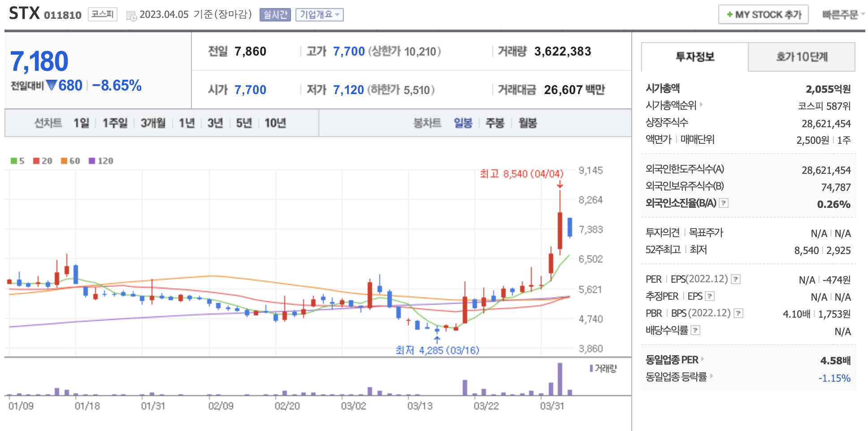This screenshot has height=431, width=868.
Task: Switch to the 호가10단계 tab
Action: pyautogui.click(x=801, y=57)
